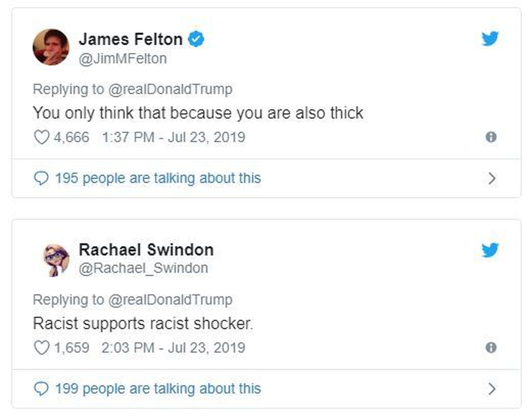Expand the 199 people conversation chevron
532x418 pixels.
[x=492, y=389]
